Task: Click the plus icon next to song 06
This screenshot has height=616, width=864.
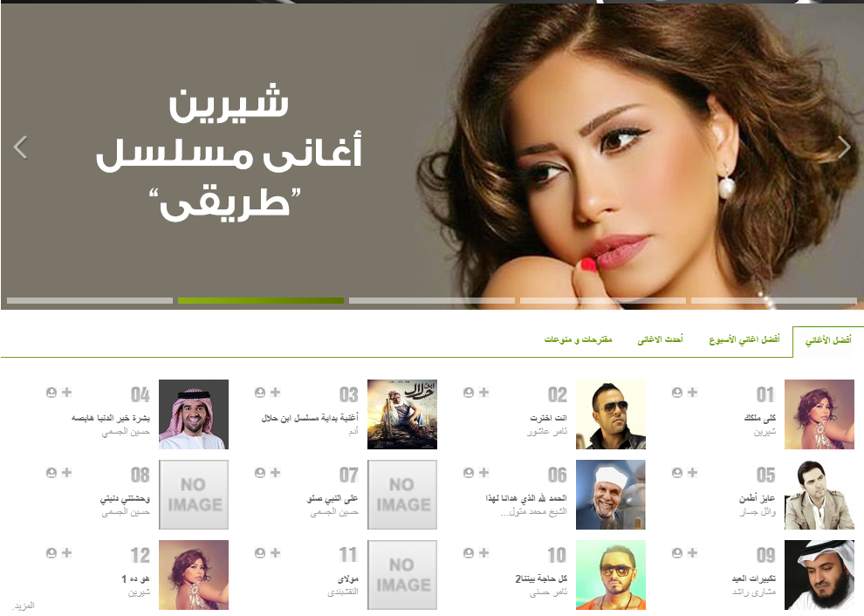Action: (483, 473)
